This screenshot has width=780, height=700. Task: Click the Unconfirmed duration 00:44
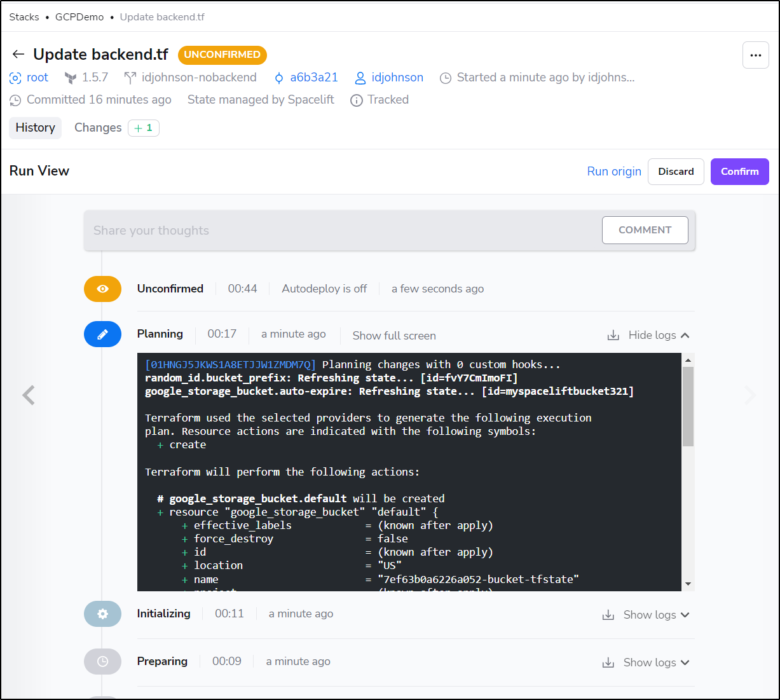[x=242, y=289]
